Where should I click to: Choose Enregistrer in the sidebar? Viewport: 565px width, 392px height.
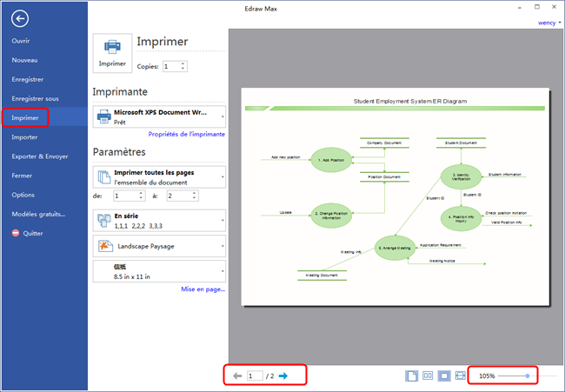[x=28, y=79]
